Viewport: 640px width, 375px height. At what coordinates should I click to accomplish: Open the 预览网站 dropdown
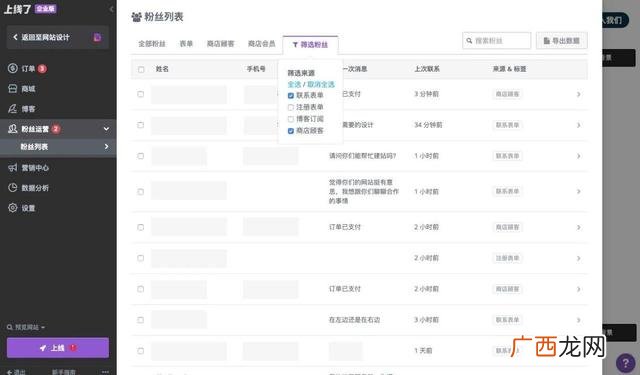click(26, 327)
